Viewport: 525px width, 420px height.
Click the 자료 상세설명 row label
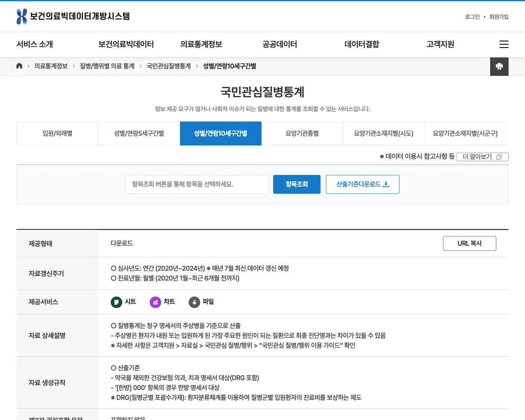point(47,336)
